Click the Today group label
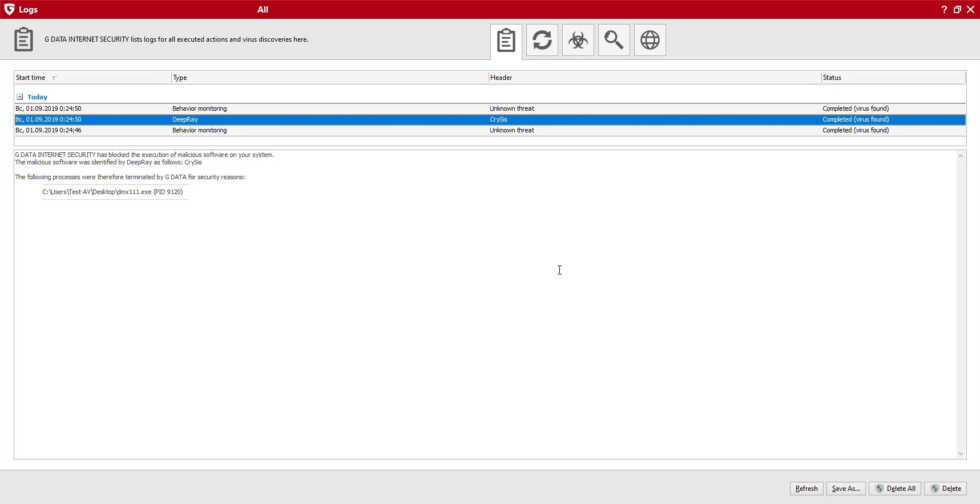Screen dimensions: 980x504 pos(37,97)
